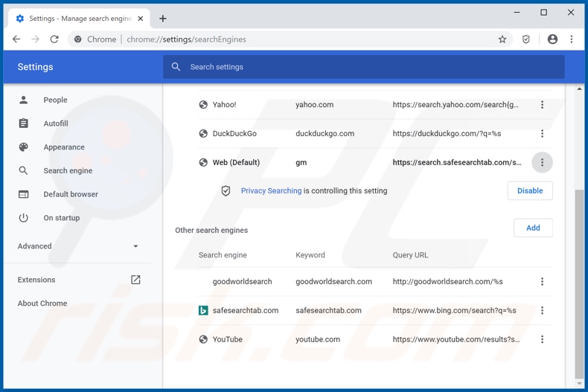Open more actions for Web (Default) engine

[x=542, y=162]
